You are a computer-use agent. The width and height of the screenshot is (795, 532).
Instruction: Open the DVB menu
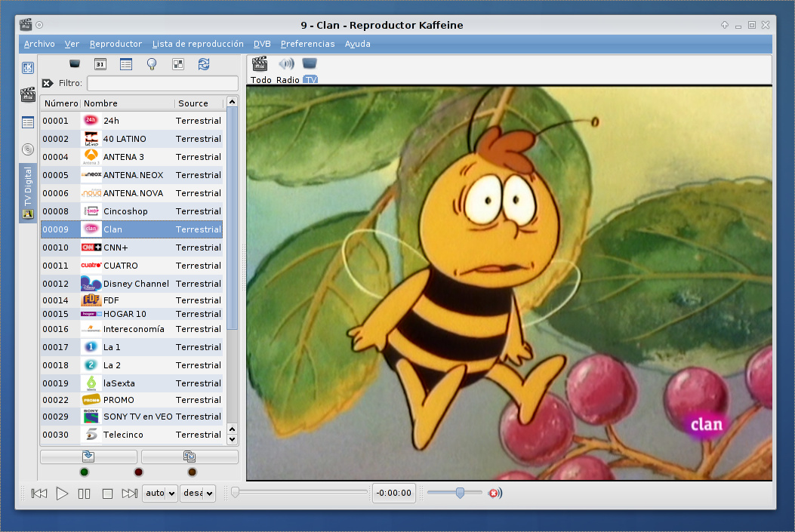coord(262,44)
